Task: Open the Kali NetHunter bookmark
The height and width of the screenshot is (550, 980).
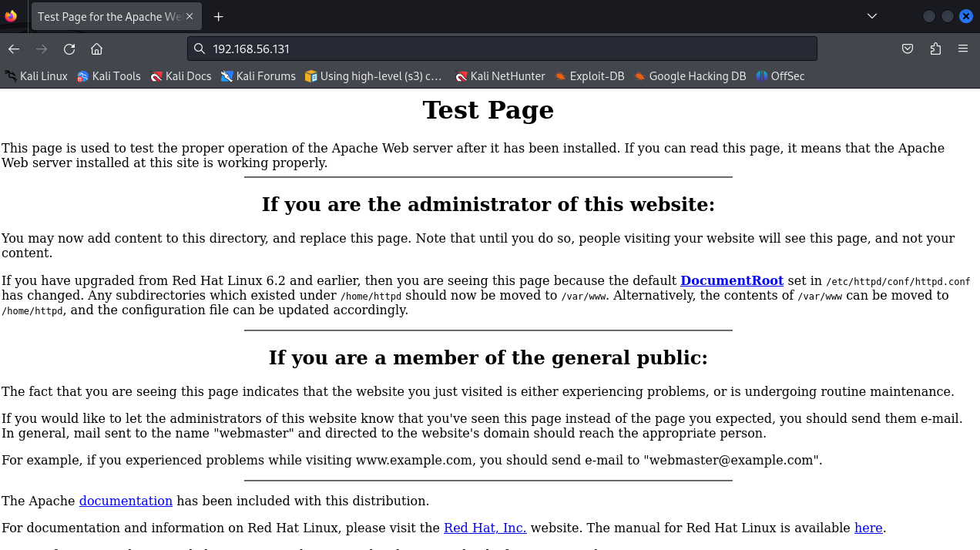Action: 500,76
